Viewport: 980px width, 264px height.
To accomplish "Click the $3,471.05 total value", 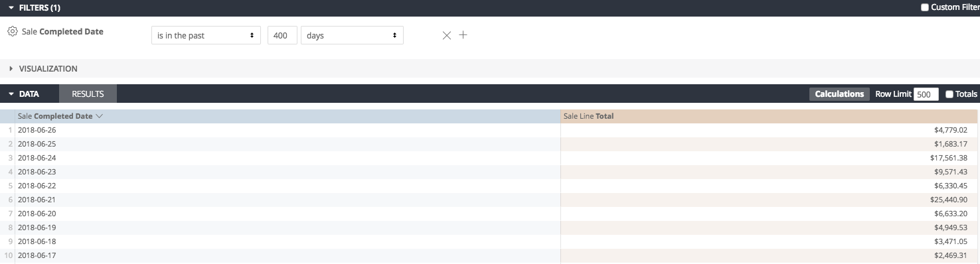I will (951, 241).
